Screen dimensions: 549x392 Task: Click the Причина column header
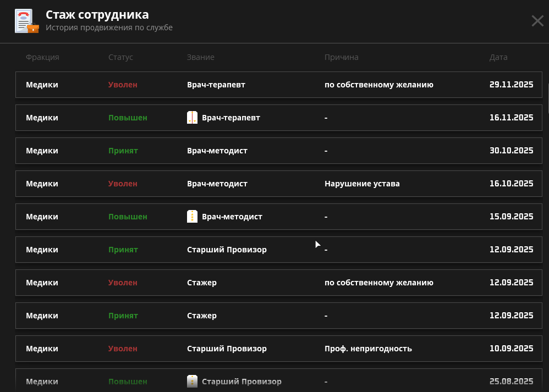pos(342,57)
